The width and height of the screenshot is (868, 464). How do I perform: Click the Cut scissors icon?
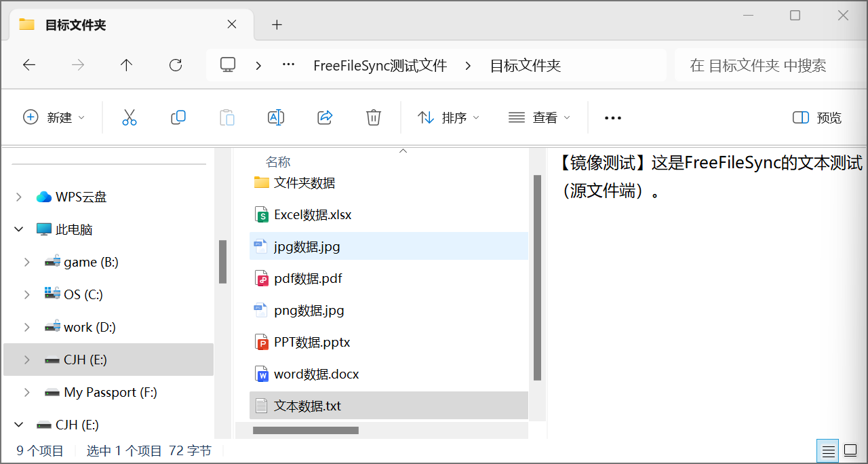[x=130, y=117]
